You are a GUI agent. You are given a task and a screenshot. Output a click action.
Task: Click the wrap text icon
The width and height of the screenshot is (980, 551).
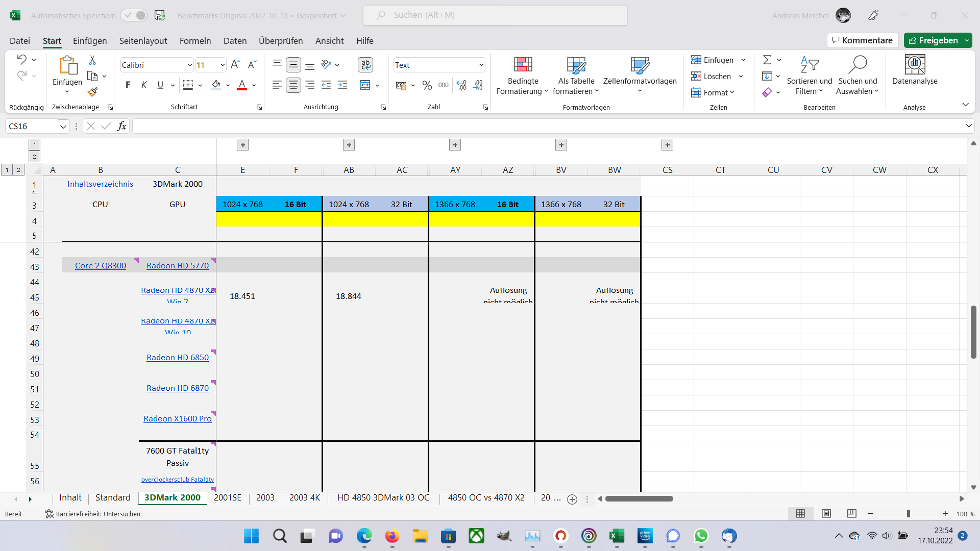pos(365,65)
